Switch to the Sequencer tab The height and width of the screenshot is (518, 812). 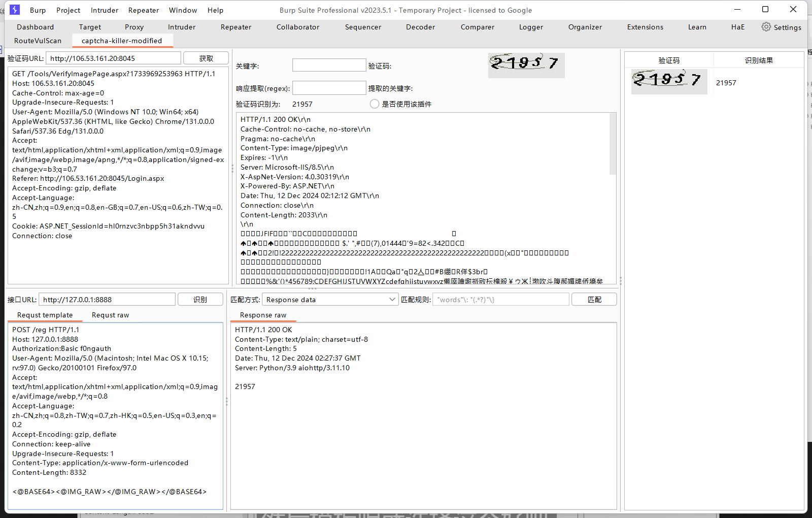click(x=363, y=27)
